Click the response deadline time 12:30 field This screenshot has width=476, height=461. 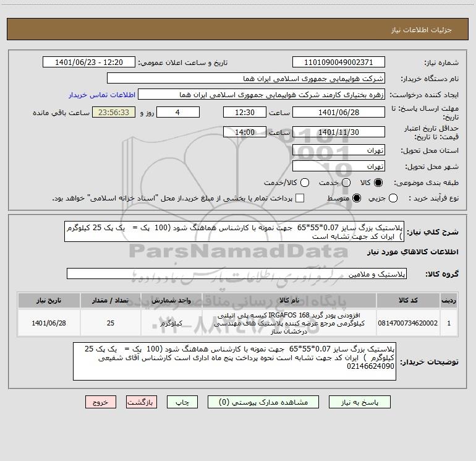tap(245, 112)
